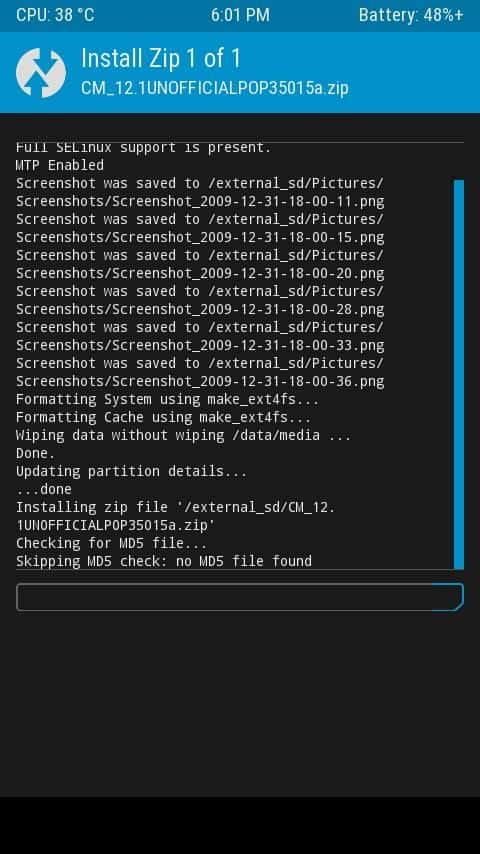Tap the 6:01 PM clock

pos(240,15)
